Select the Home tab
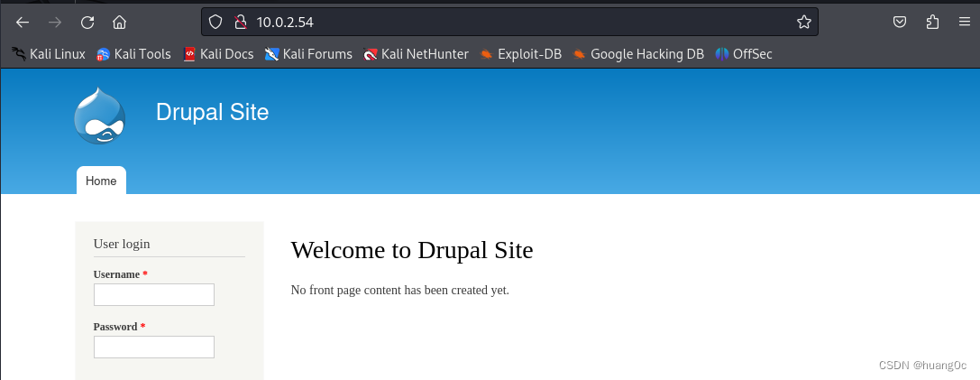This screenshot has width=980, height=380. click(x=101, y=181)
